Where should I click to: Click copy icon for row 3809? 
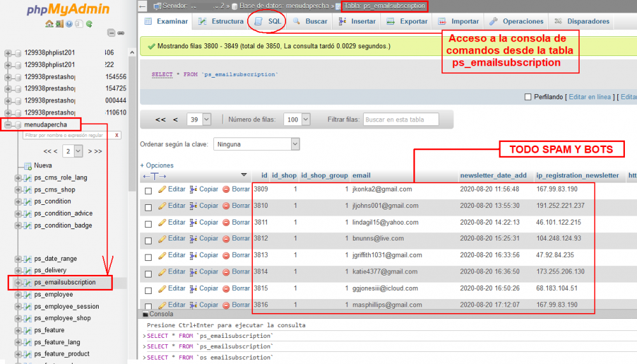pyautogui.click(x=194, y=190)
